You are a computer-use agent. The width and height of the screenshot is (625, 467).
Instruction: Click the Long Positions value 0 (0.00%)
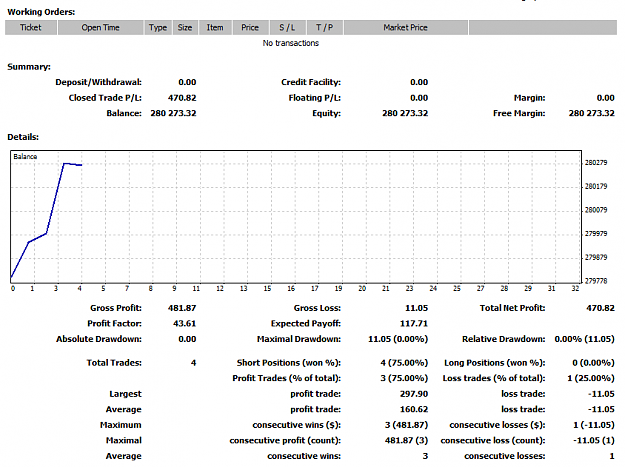tap(593, 363)
